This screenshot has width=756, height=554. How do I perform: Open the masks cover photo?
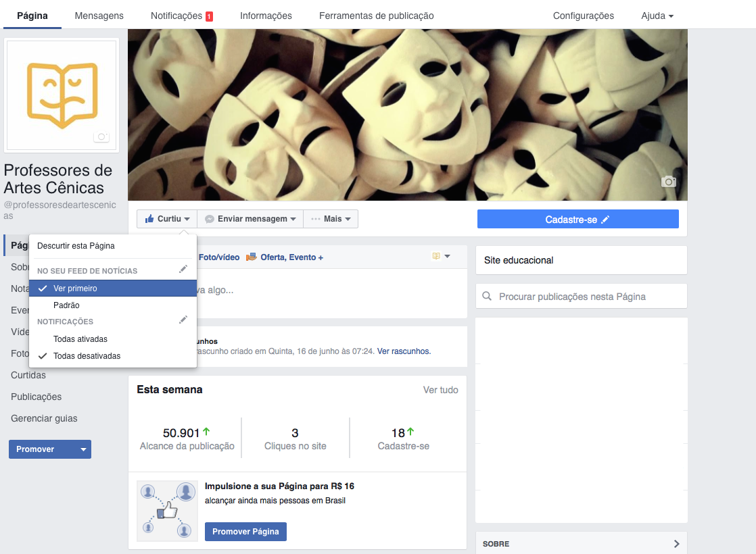(x=407, y=115)
